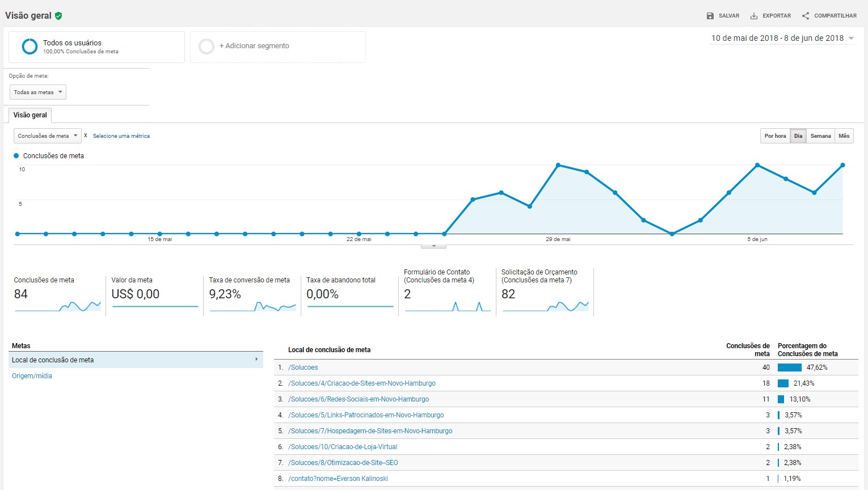Image resolution: width=868 pixels, height=490 pixels.
Task: Remove metric with the x icon
Action: [86, 136]
